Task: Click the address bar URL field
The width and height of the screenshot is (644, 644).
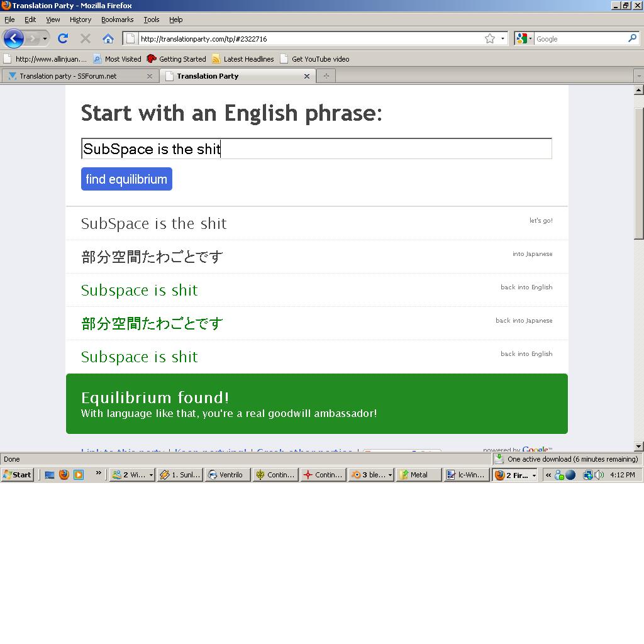Action: (x=311, y=39)
